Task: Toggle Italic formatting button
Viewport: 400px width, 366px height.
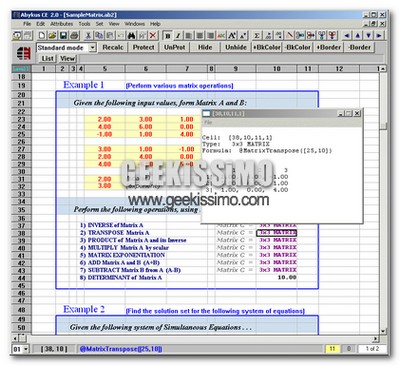Action: [178, 35]
